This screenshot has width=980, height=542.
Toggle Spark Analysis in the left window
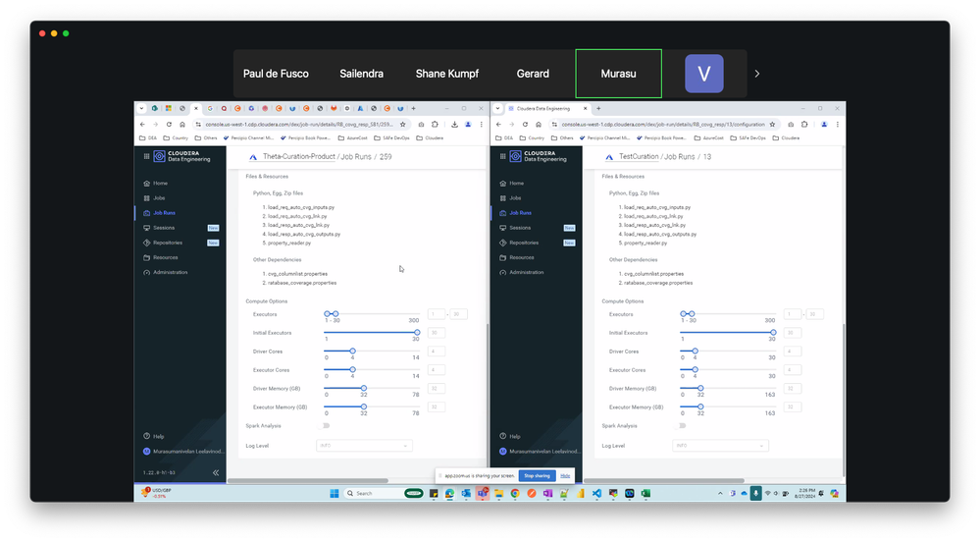point(325,425)
